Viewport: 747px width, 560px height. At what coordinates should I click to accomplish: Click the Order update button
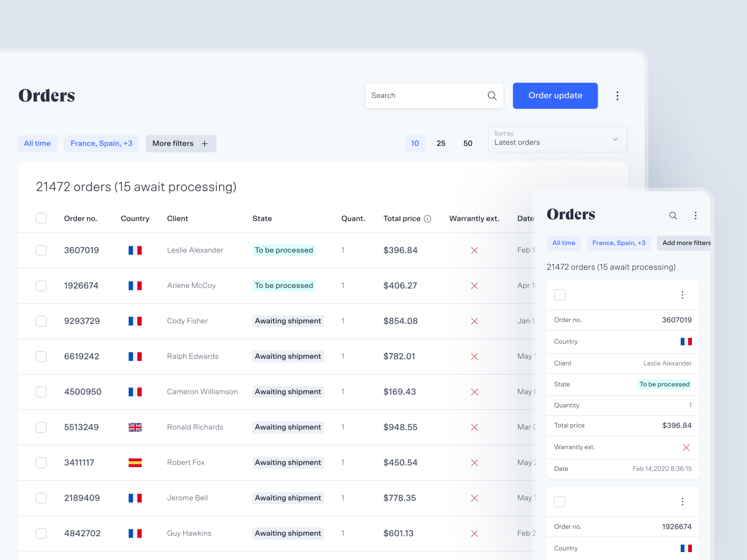click(555, 96)
